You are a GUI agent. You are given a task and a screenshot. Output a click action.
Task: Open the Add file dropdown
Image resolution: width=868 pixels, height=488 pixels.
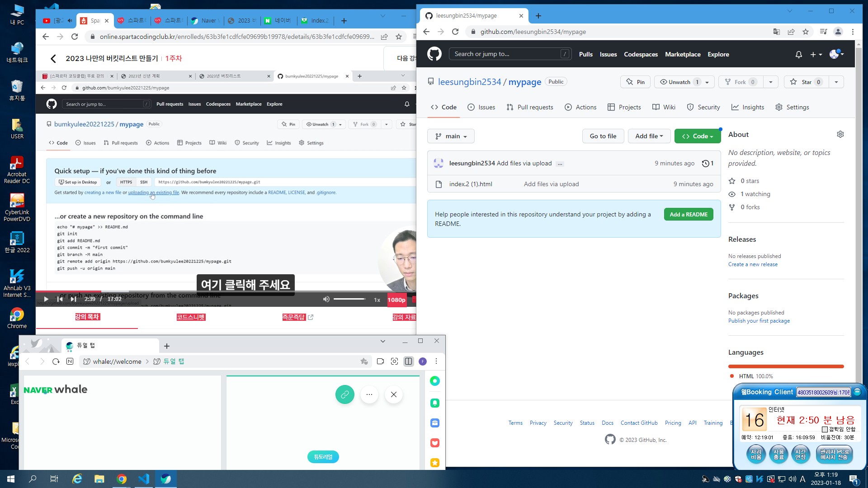click(x=649, y=136)
